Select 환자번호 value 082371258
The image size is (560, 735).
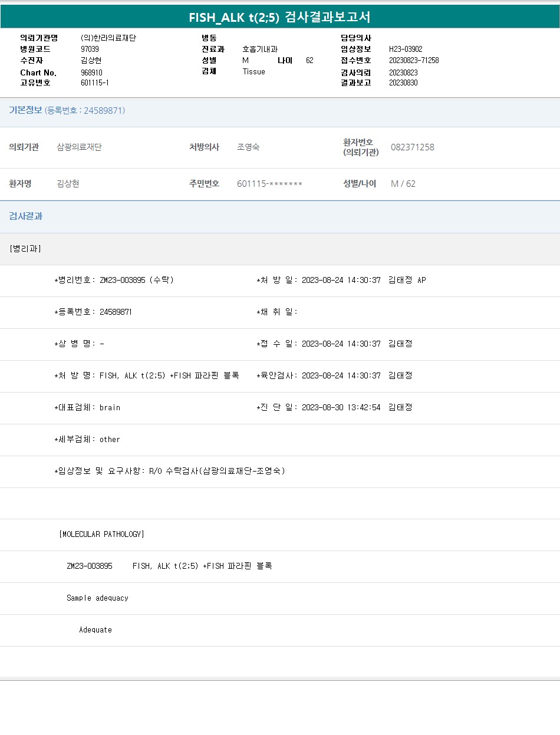[412, 147]
